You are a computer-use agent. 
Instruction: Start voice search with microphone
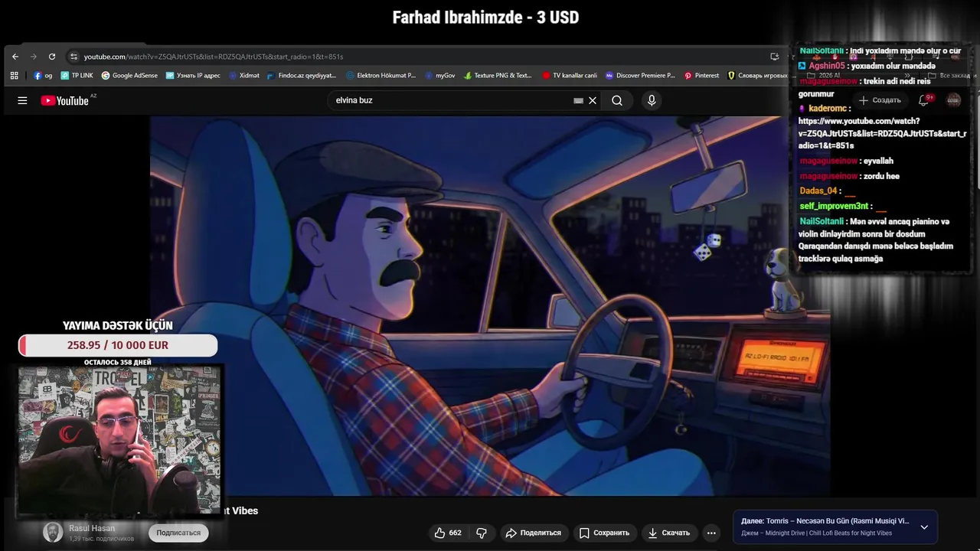coord(652,100)
